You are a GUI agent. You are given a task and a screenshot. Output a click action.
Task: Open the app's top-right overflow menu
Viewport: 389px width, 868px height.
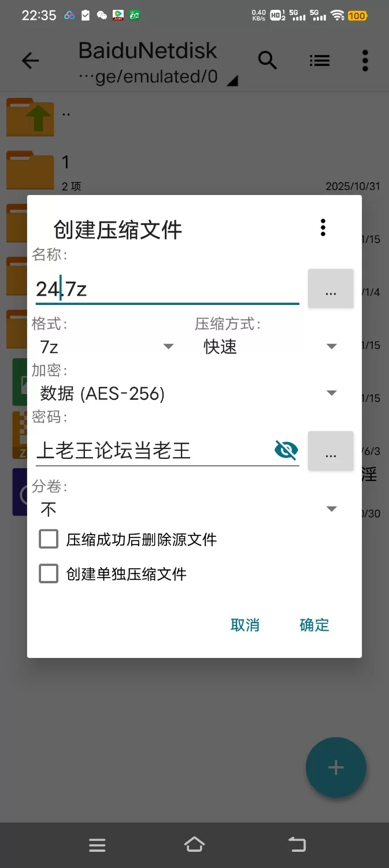click(365, 60)
